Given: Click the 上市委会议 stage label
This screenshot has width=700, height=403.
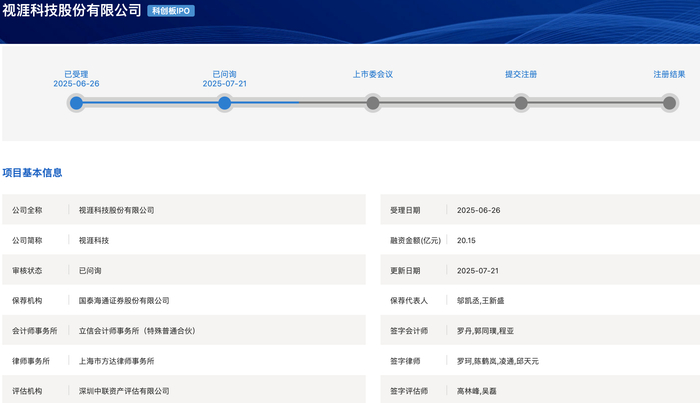Looking at the screenshot, I should [x=373, y=74].
